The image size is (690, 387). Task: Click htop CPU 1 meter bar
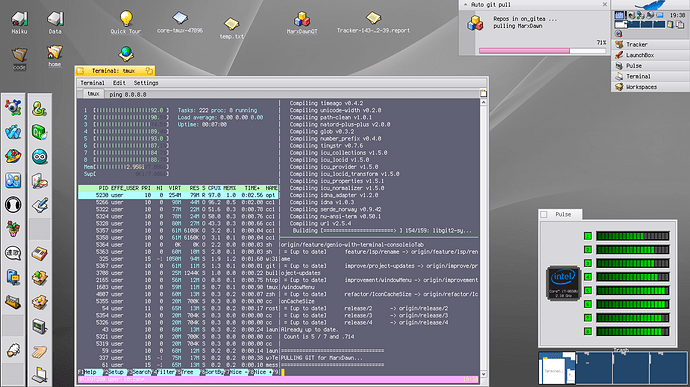coord(131,111)
